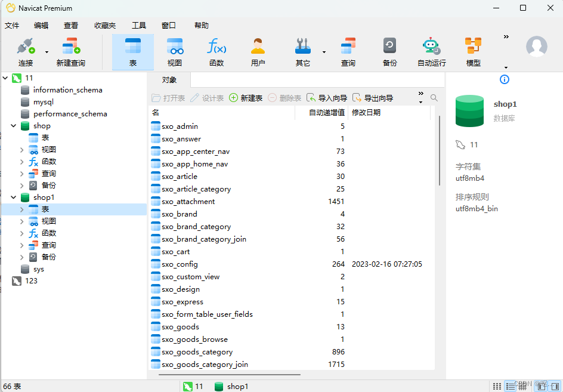563x392 pixels.
Task: Click 打开表 button
Action: 168,98
